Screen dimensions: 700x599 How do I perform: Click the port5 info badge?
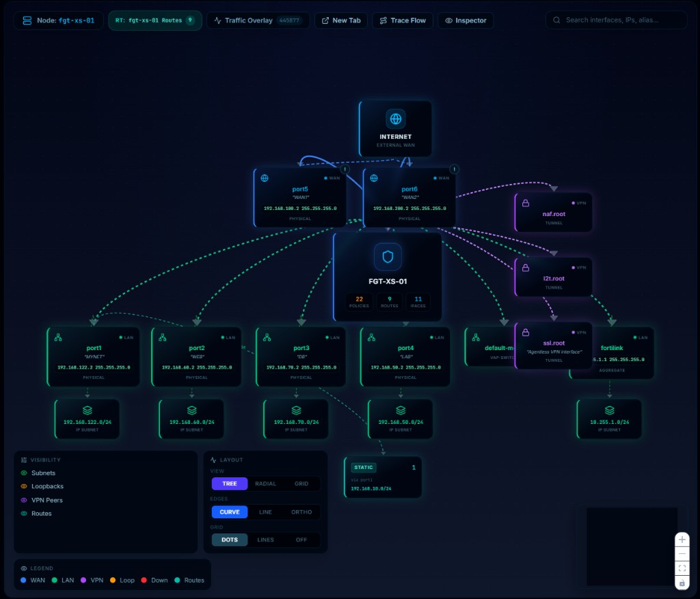(x=345, y=170)
